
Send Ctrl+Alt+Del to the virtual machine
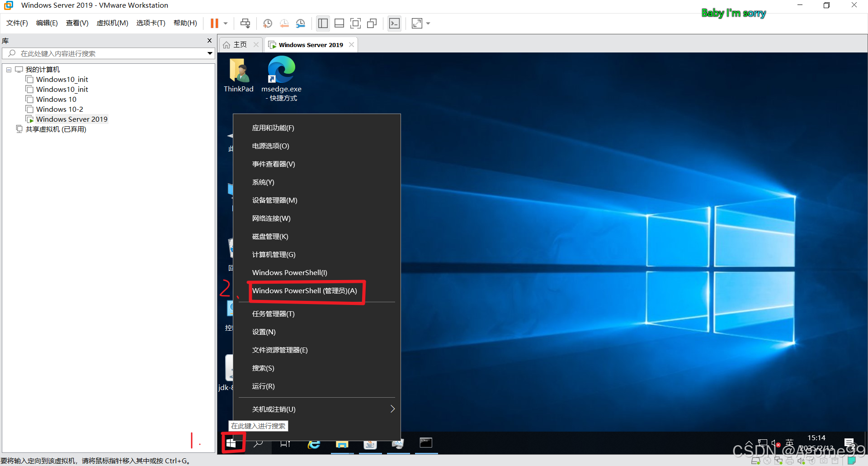(x=245, y=23)
